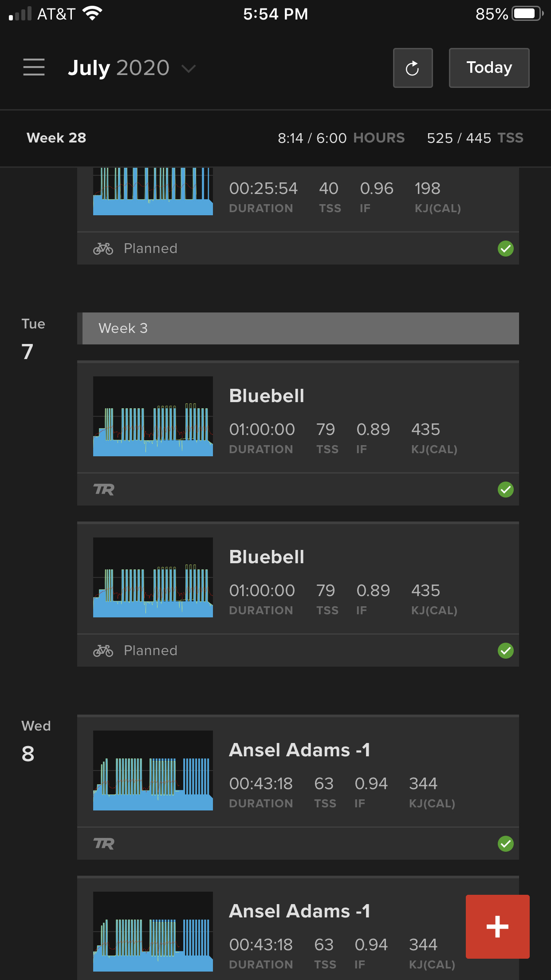Expand the July 2020 month dropdown chevron
The width and height of the screenshot is (551, 980).
pyautogui.click(x=189, y=68)
